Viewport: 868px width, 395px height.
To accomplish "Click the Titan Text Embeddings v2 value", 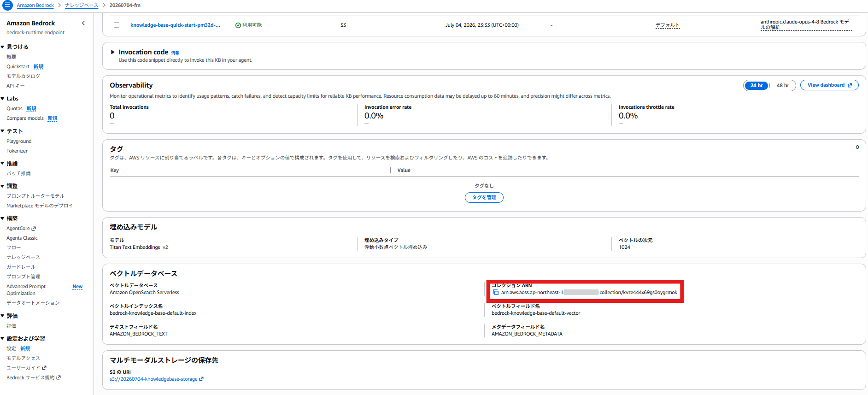I will (139, 248).
